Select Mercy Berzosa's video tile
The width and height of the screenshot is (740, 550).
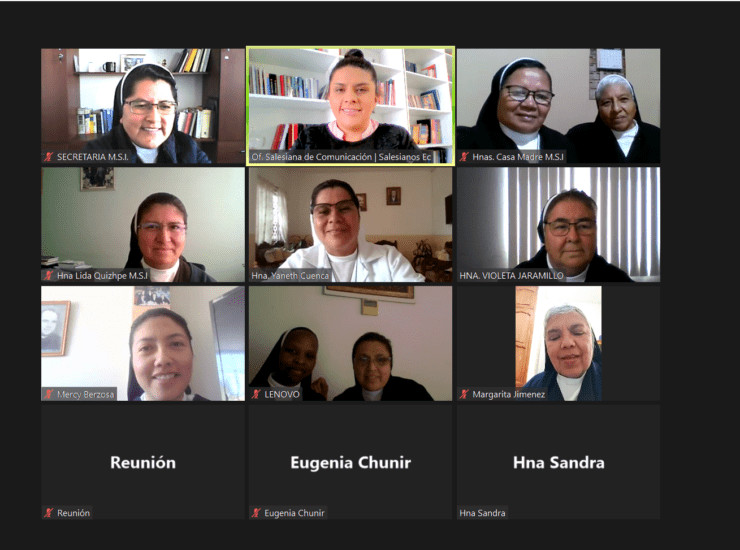pos(143,344)
